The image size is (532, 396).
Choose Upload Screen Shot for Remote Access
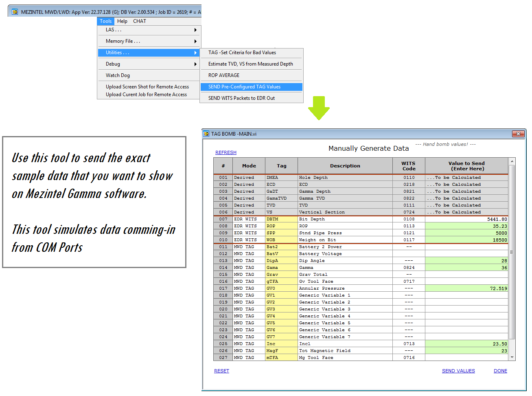click(x=149, y=87)
